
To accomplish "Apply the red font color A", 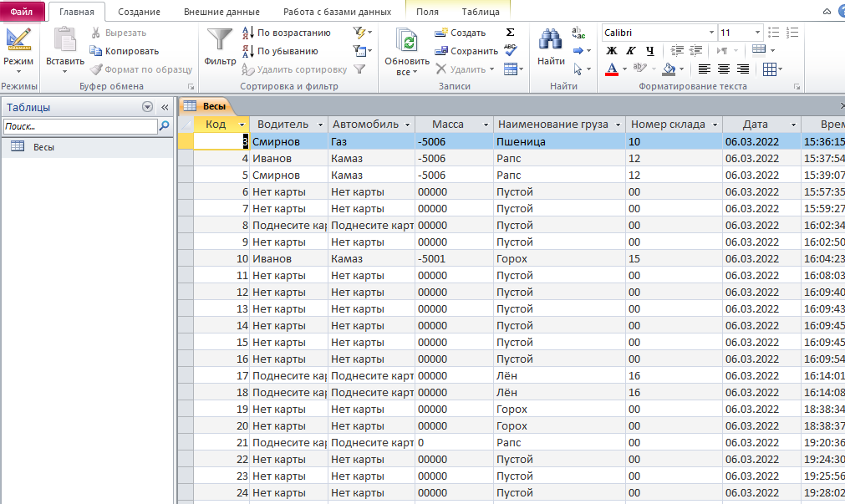I will click(612, 69).
